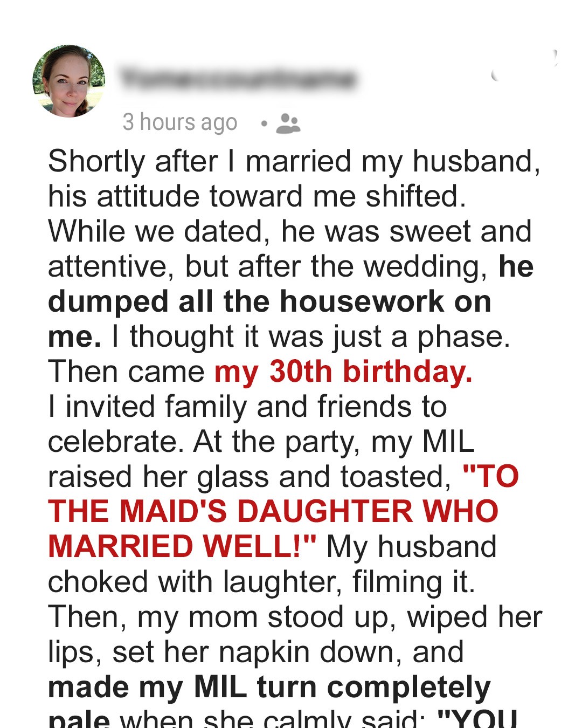The height and width of the screenshot is (728, 582).
Task: Click "raised her glass and toasted," text
Action: 250,477
